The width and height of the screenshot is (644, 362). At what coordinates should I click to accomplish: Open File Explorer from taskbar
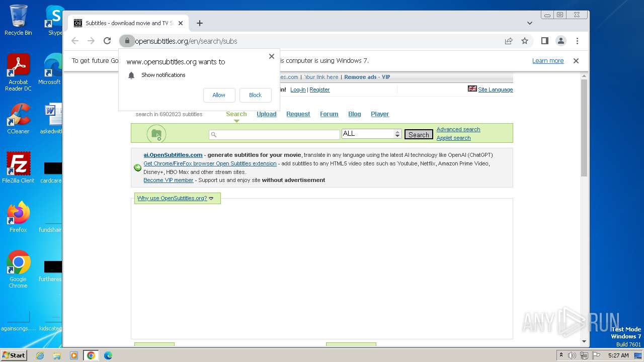[57, 355]
